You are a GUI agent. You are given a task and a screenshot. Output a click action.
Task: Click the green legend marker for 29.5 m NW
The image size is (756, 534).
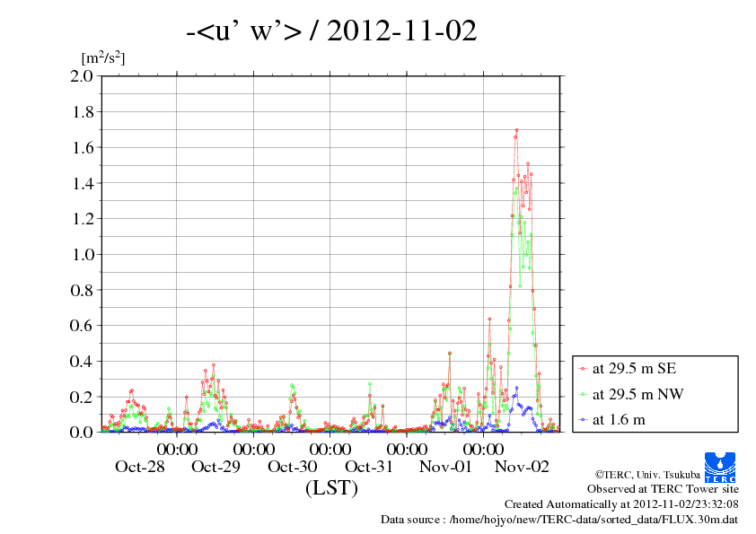(x=583, y=394)
